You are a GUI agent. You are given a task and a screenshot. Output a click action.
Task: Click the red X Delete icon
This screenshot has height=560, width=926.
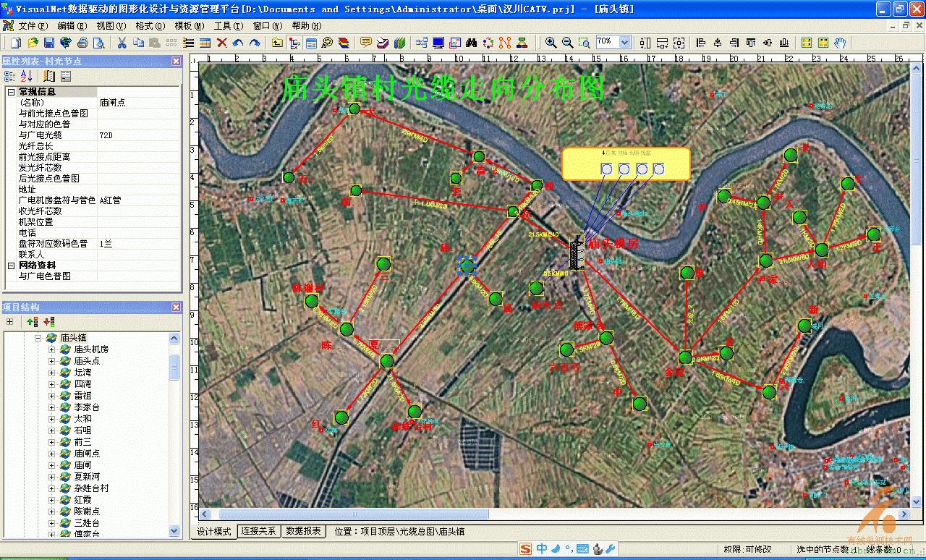click(222, 43)
